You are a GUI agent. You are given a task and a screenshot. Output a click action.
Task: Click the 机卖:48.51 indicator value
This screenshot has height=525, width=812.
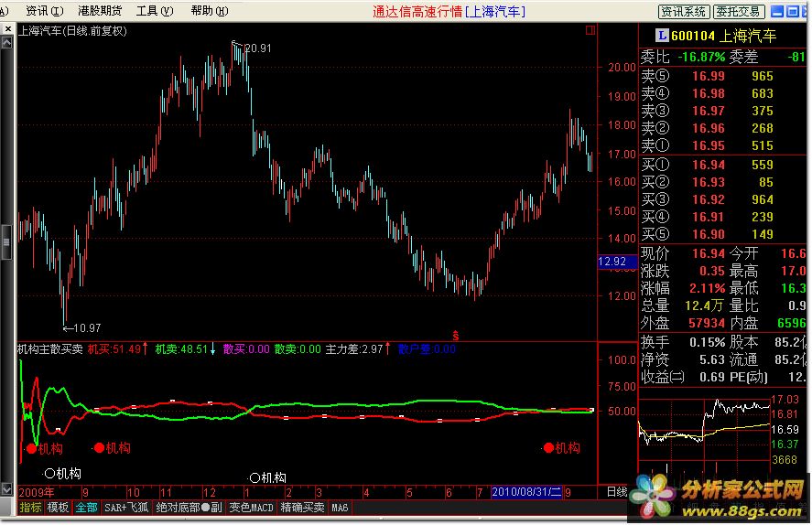(186, 349)
